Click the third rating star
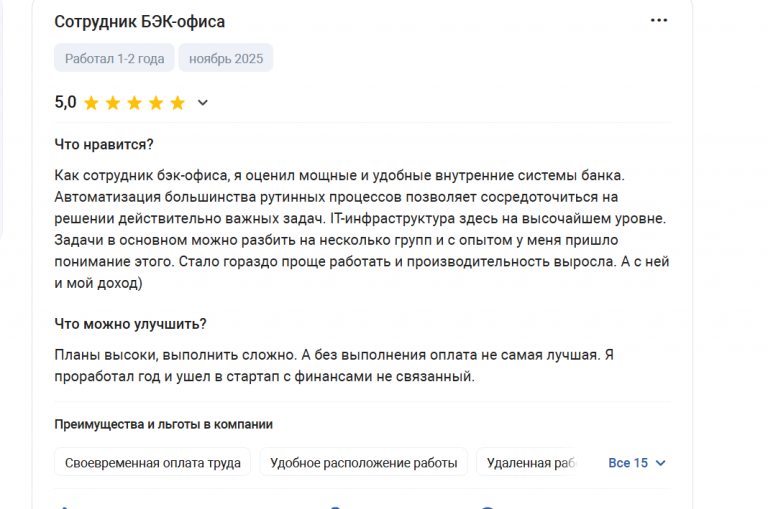The width and height of the screenshot is (768, 509). pos(134,103)
